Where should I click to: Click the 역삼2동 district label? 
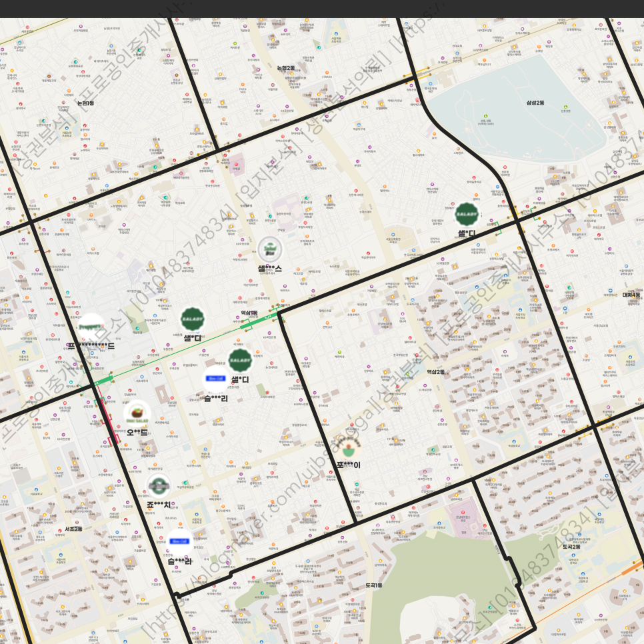click(x=436, y=372)
